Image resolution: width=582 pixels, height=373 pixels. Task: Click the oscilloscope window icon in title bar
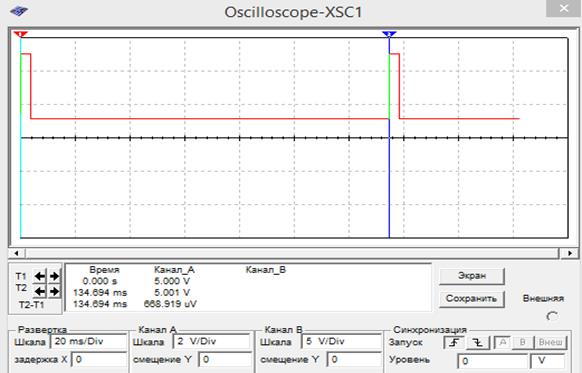(x=19, y=11)
